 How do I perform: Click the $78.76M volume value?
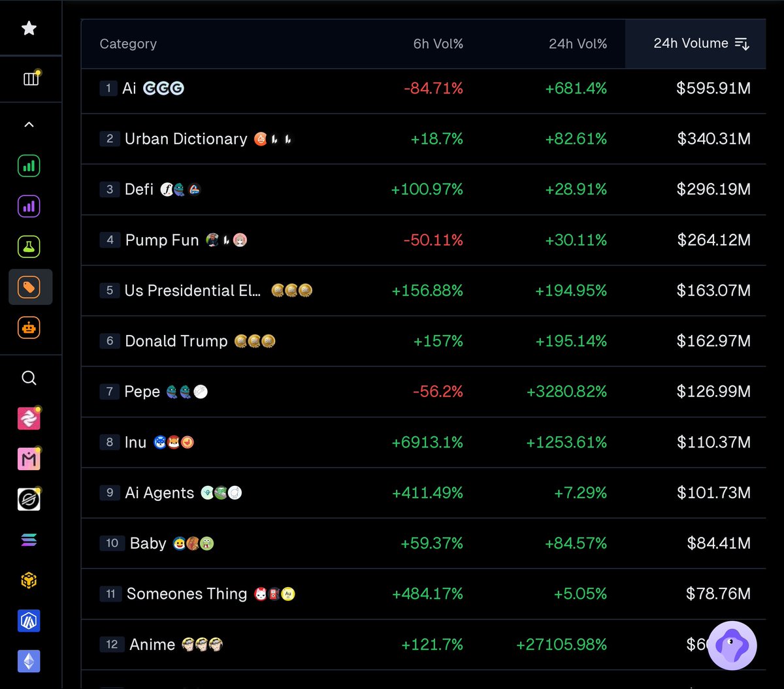[x=718, y=594]
